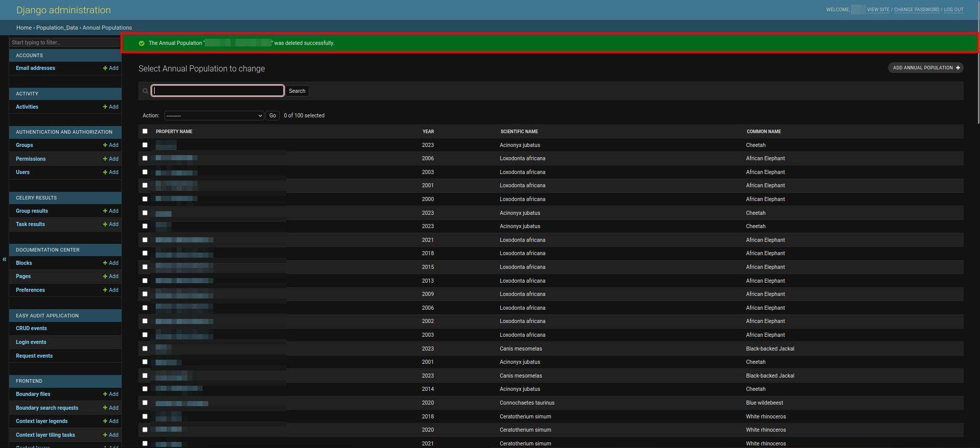This screenshot has width=980, height=448.
Task: Click Log Out in header
Action: 953,10
